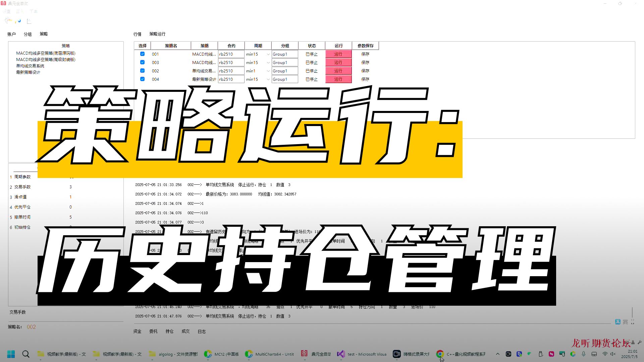
Task: Click the chart icon in the toolbar
Action: click(x=29, y=21)
